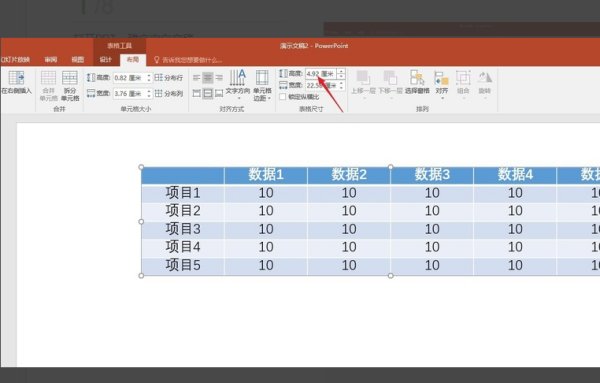The height and width of the screenshot is (383, 600).
Task: Open the View (视图) ribbon tab
Action: click(78, 60)
